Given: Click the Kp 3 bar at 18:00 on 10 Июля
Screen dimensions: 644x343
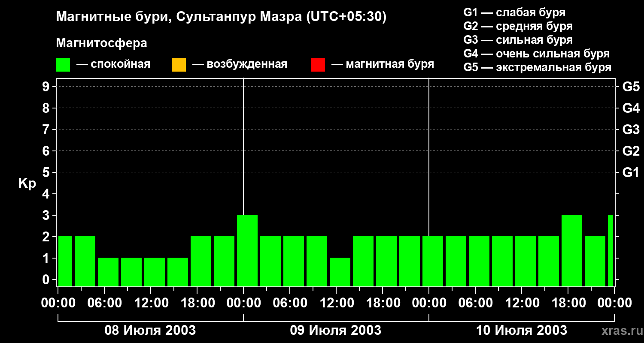Looking at the screenshot, I should (x=572, y=250).
